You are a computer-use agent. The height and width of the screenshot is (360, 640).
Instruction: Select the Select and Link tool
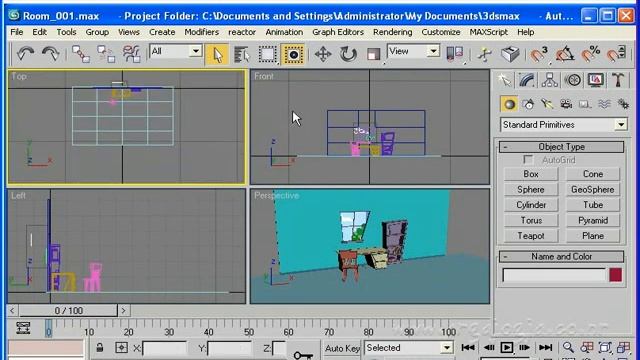click(x=81, y=54)
